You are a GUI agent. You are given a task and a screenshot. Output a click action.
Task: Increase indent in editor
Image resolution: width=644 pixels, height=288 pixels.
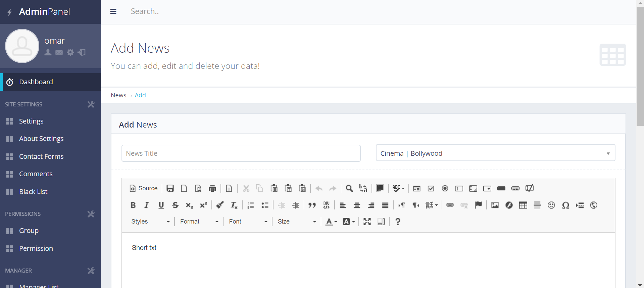point(296,205)
